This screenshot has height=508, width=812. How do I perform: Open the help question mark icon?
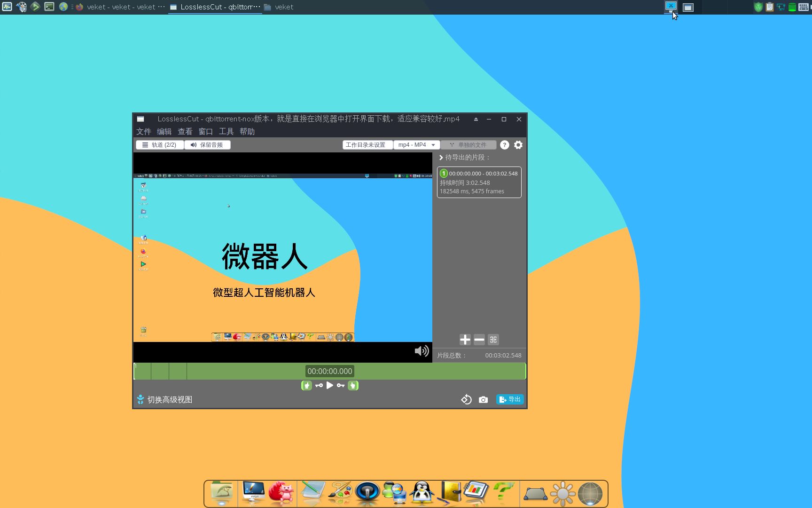(504, 145)
